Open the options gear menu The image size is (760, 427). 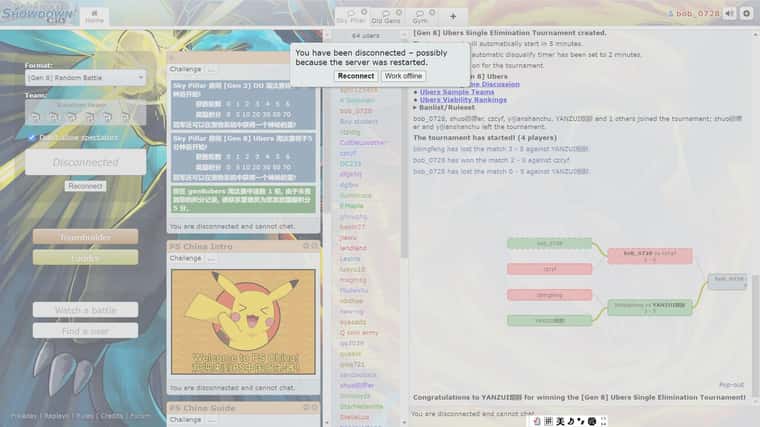click(746, 13)
